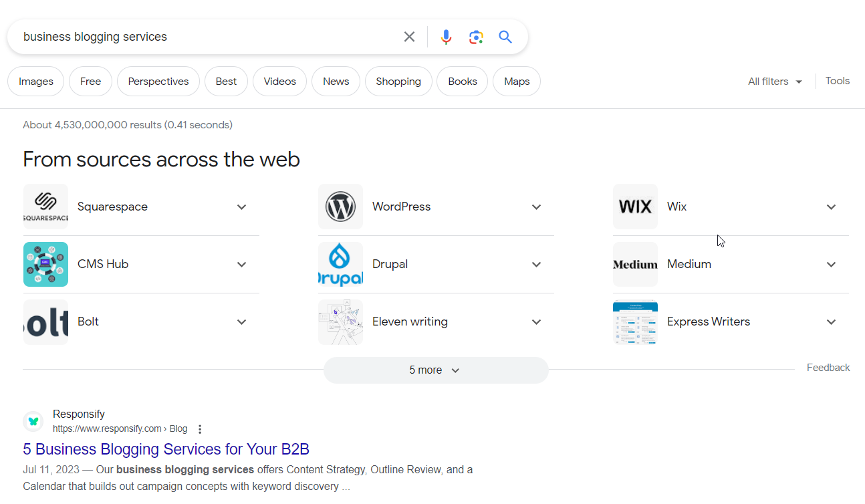Click the Responsify butterfly favicon

(33, 421)
